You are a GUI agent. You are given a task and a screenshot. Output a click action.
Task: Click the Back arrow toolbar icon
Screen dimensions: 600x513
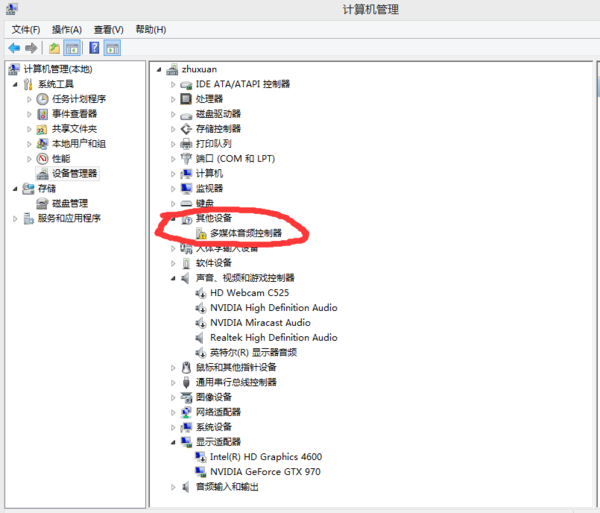coord(14,48)
